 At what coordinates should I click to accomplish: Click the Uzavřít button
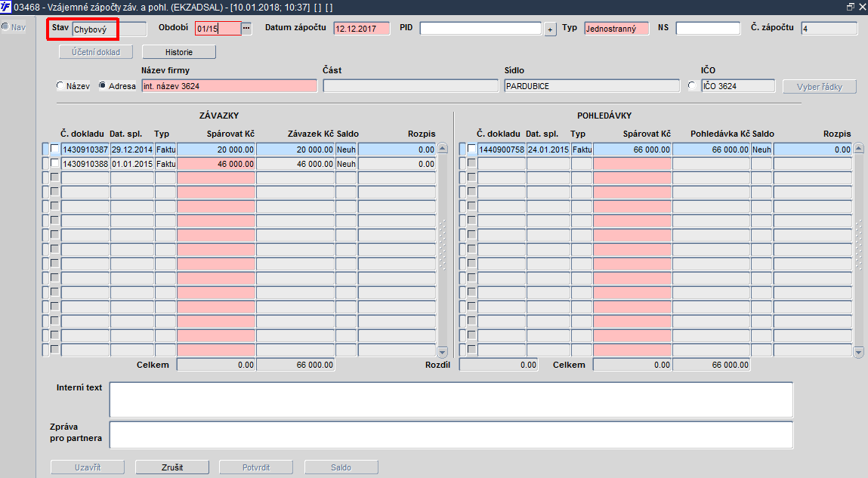[x=88, y=467]
